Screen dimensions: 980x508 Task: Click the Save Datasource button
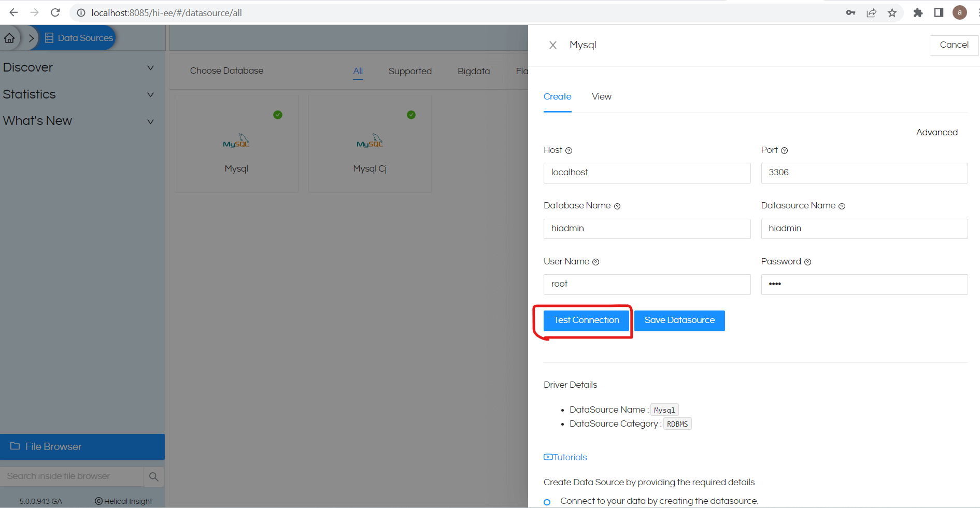679,320
